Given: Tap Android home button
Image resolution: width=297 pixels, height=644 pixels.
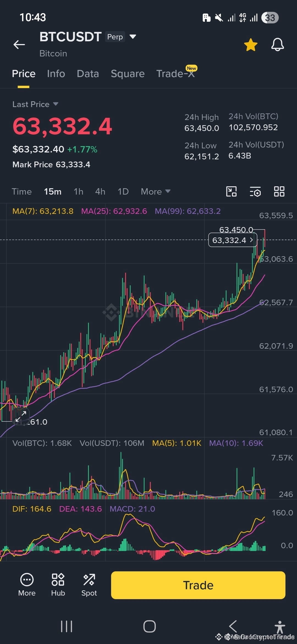Looking at the screenshot, I should click(x=150, y=627).
